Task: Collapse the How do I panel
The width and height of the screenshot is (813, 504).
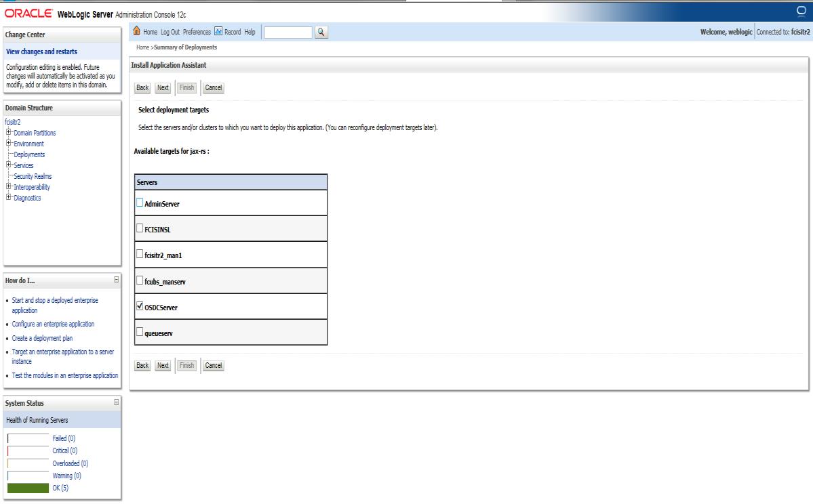Action: pos(116,280)
